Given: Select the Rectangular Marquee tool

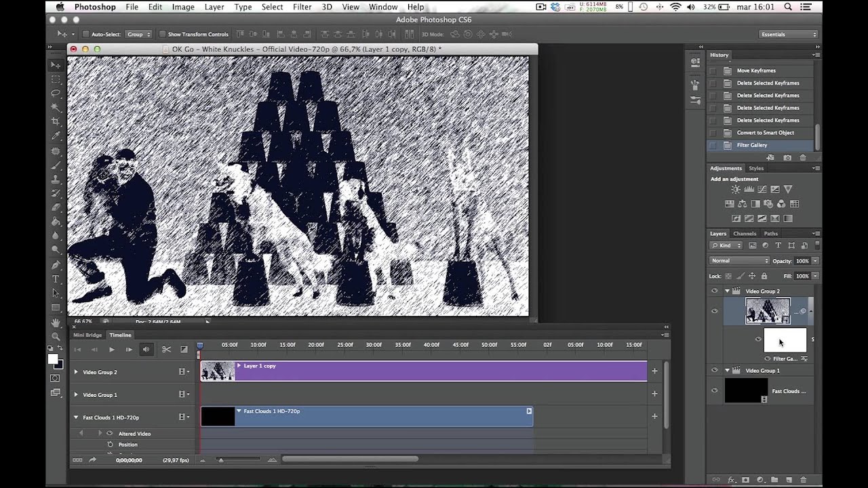Looking at the screenshot, I should [56, 79].
